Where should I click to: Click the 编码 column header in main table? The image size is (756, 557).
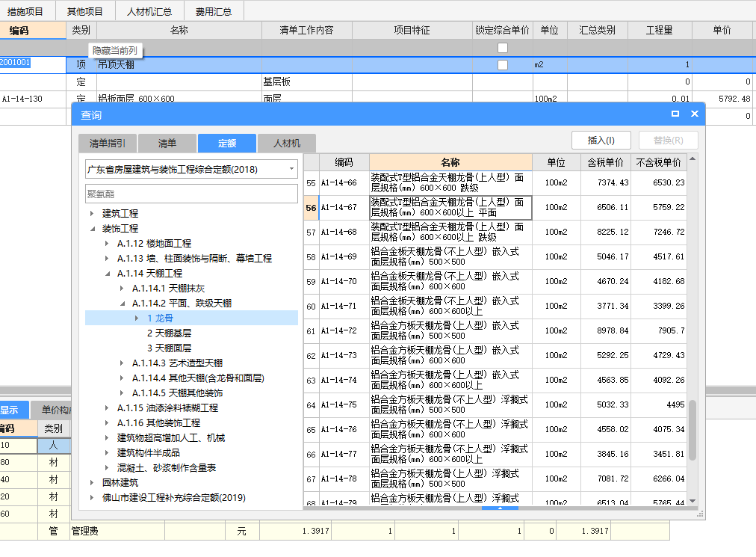click(x=33, y=31)
